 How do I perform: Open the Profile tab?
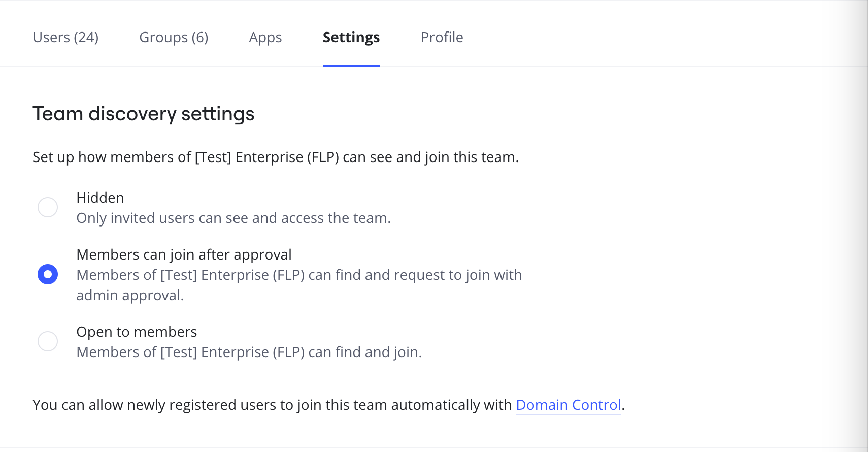click(442, 38)
